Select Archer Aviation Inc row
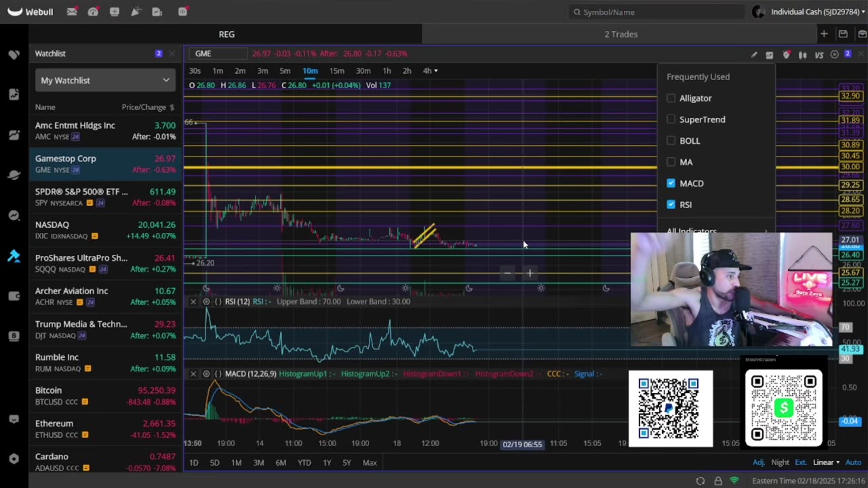This screenshot has height=488, width=868. click(x=105, y=296)
